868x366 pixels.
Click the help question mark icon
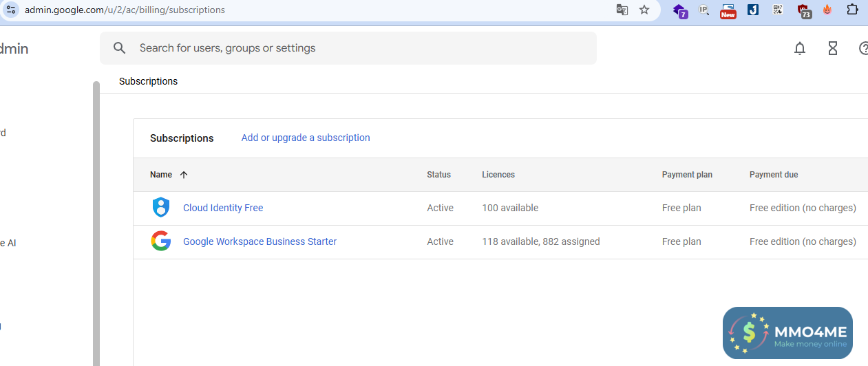864,48
